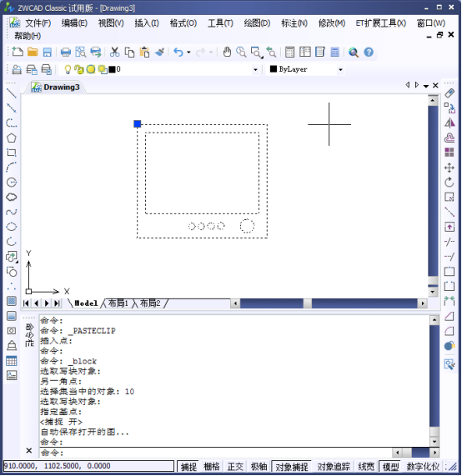The image size is (462, 476).
Task: Click the command line input field
Action: click(x=216, y=453)
